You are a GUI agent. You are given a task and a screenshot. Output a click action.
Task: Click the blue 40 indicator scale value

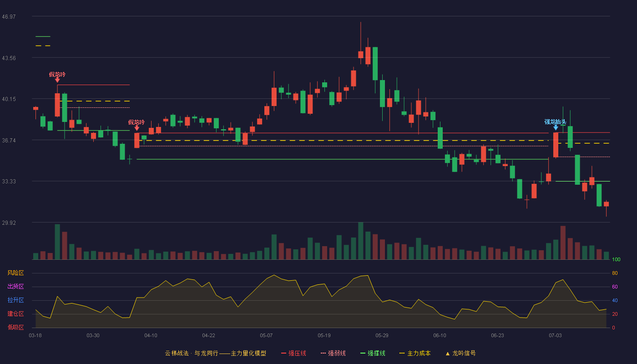[615, 300]
